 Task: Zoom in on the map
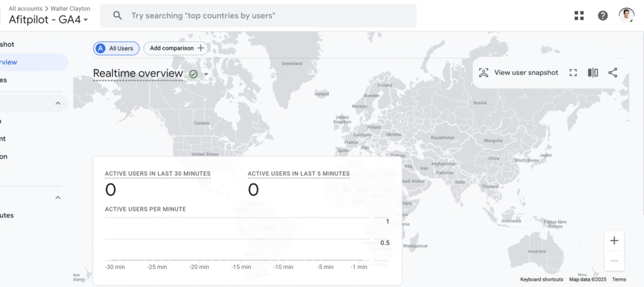point(614,241)
